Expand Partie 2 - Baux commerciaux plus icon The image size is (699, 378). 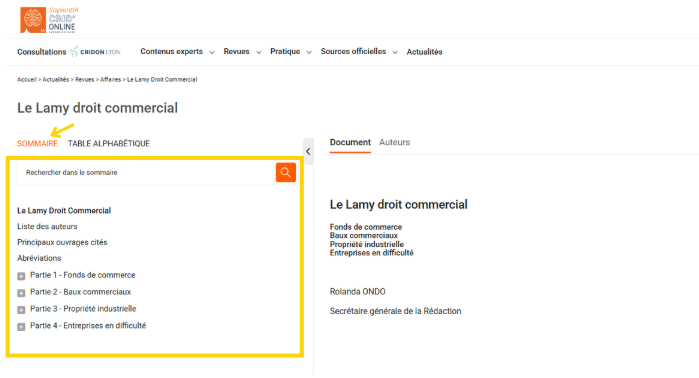click(21, 293)
